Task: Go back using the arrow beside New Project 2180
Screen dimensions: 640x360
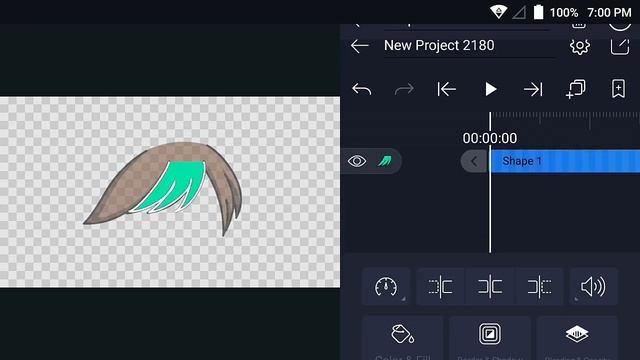Action: pos(360,46)
